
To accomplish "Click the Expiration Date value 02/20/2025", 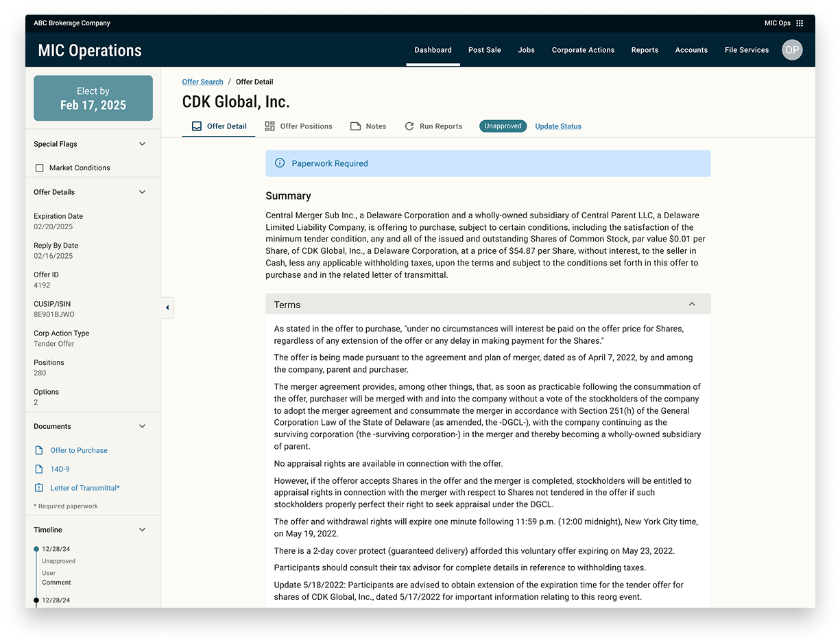I will (53, 226).
